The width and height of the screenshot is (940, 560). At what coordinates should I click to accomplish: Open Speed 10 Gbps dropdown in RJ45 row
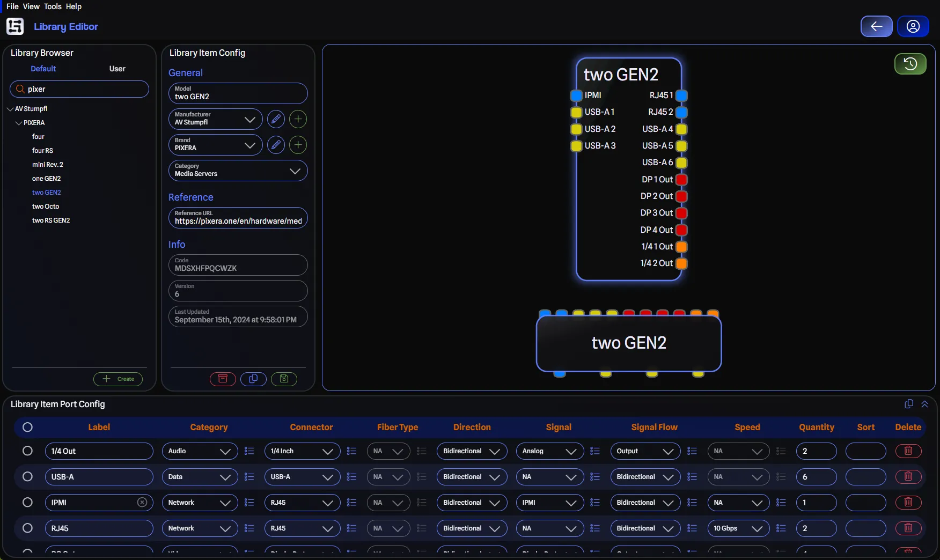(x=739, y=528)
